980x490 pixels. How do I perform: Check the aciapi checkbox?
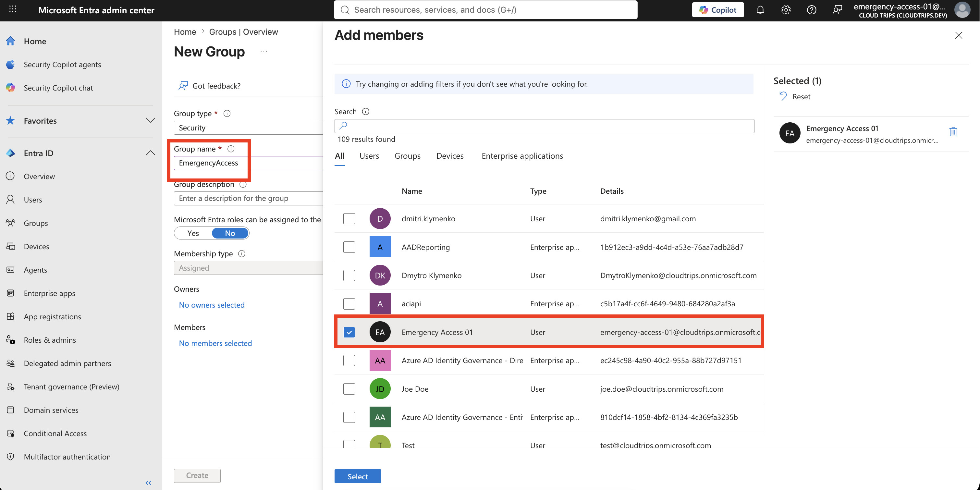coord(349,304)
